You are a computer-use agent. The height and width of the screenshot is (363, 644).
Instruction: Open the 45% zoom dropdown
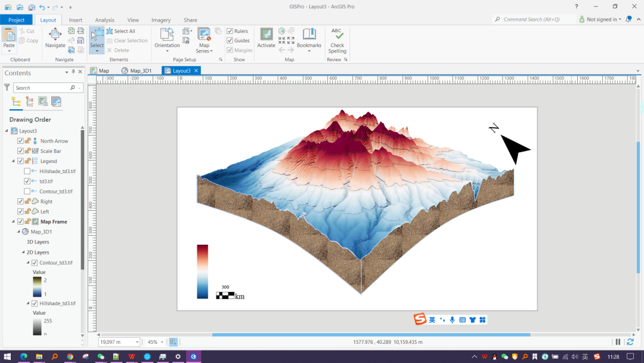point(162,342)
